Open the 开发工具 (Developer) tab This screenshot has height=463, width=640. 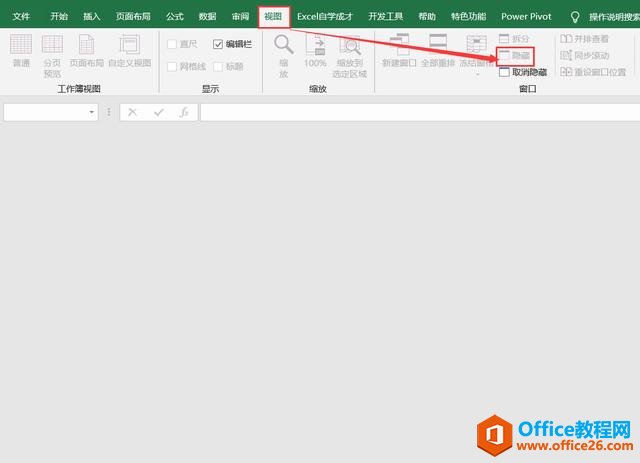[386, 16]
